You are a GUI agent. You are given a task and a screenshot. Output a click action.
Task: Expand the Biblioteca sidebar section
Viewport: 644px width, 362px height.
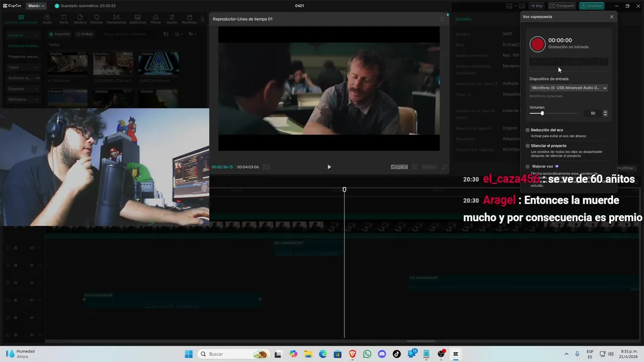click(x=23, y=100)
